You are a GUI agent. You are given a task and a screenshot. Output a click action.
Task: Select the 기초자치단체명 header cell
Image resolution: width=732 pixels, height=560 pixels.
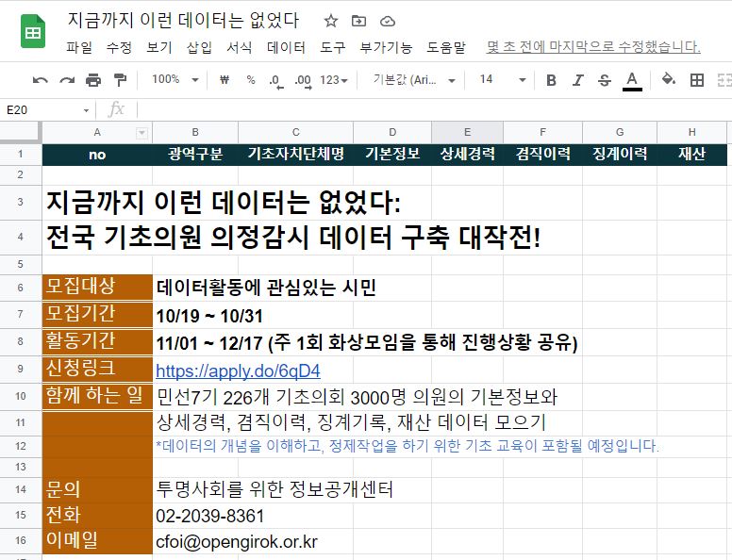click(x=295, y=155)
